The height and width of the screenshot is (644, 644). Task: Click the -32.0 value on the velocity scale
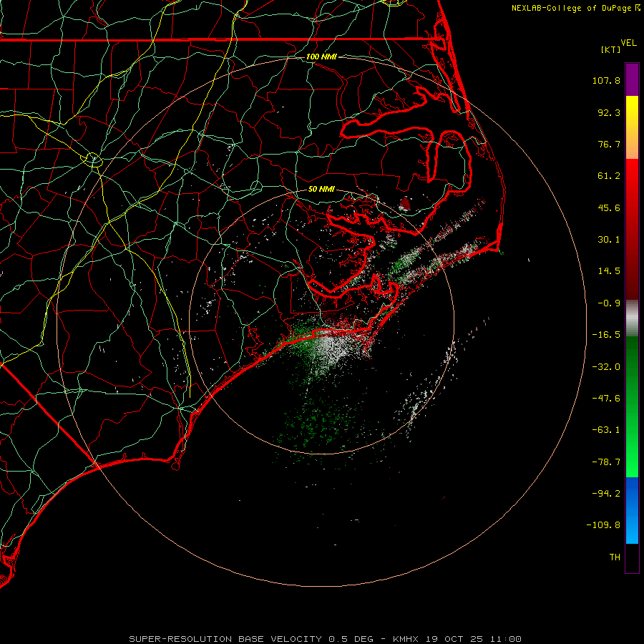[x=606, y=367]
